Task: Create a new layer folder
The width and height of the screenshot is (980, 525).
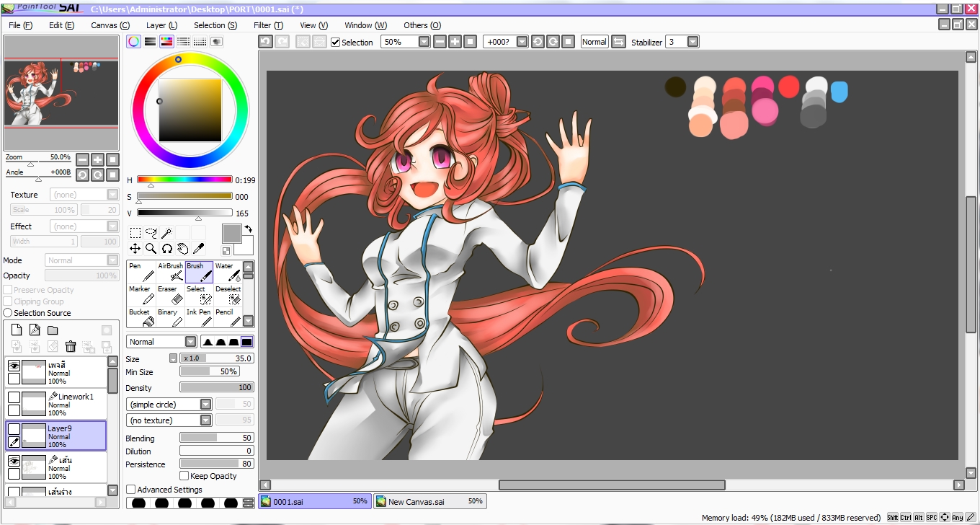Action: (x=53, y=330)
